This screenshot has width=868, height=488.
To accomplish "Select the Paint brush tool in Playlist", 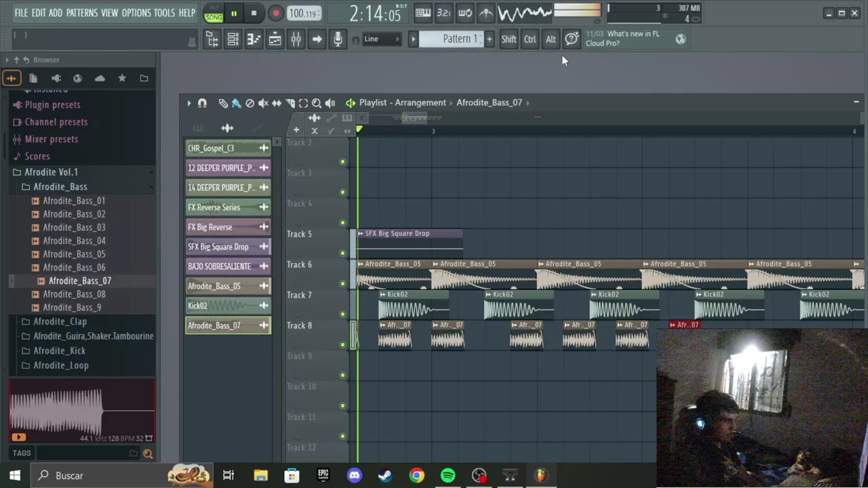I will pos(236,103).
